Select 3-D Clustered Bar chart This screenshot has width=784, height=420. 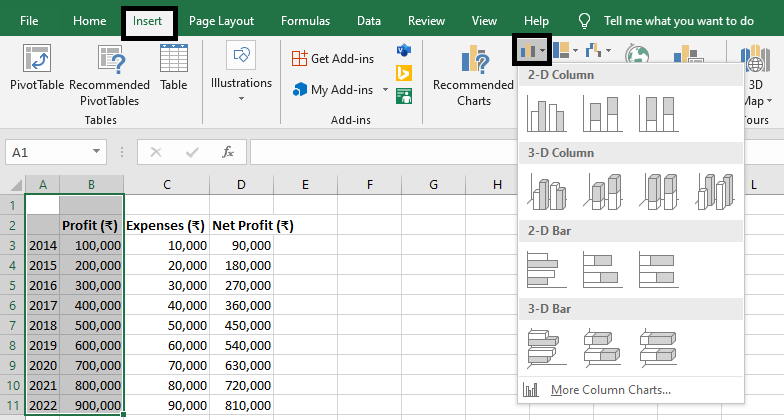pyautogui.click(x=546, y=348)
